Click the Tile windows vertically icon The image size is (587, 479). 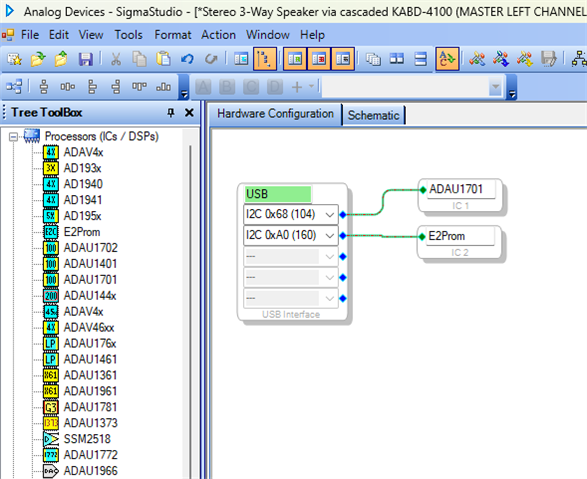click(397, 59)
